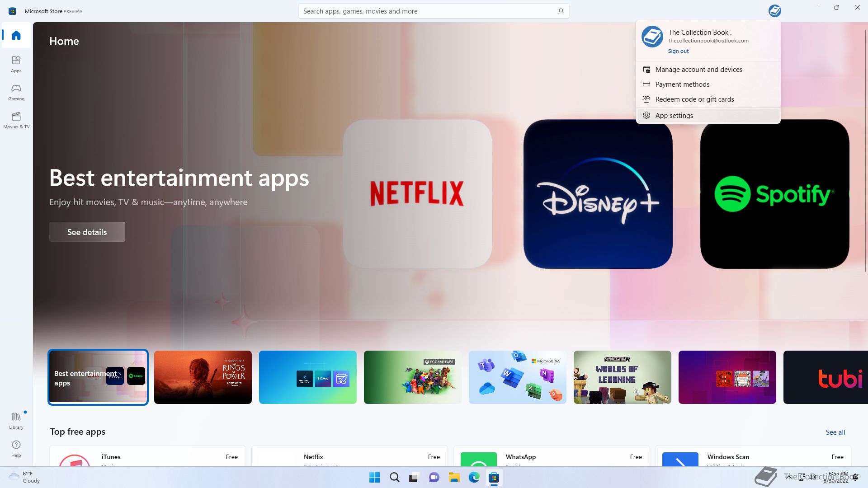Select Rings of Power thumbnail

(203, 377)
